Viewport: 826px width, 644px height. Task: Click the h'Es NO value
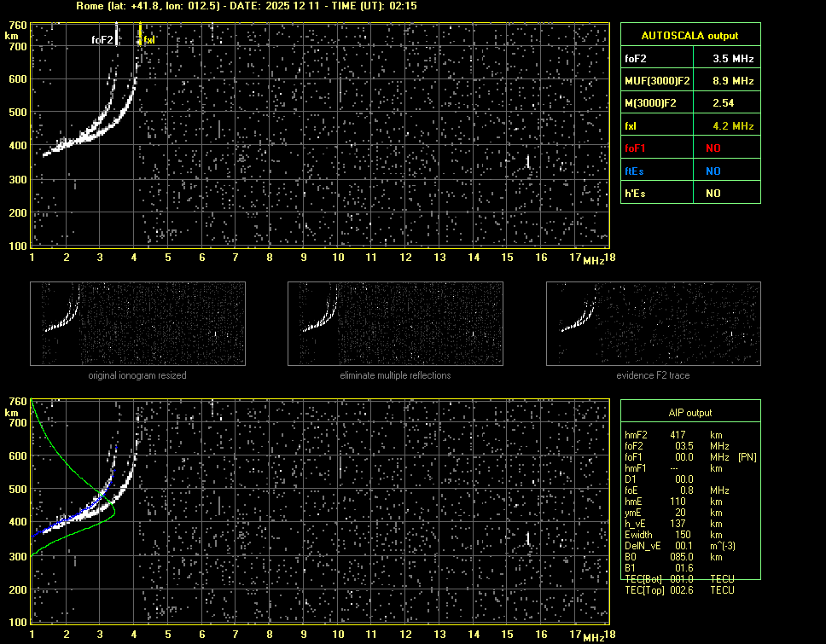point(713,194)
